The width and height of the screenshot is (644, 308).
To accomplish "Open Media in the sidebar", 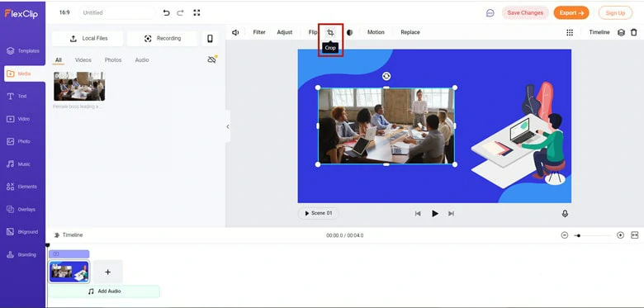I will [x=24, y=74].
